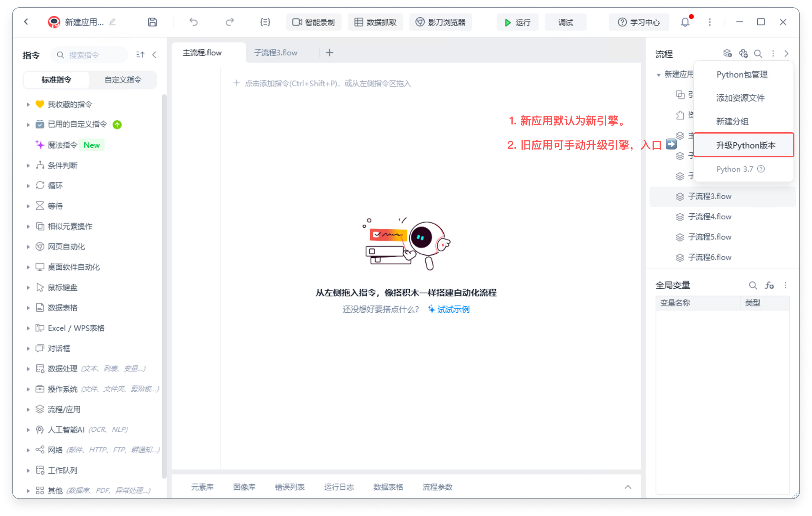Expand the 条件判断 instruction group
The image size is (812, 516).
pos(28,166)
